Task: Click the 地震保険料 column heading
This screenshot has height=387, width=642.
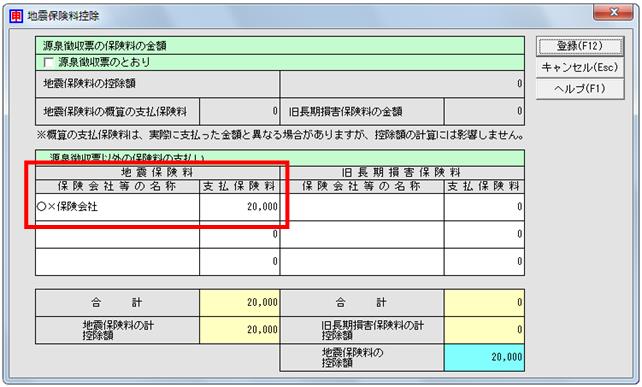Action: pyautogui.click(x=157, y=172)
